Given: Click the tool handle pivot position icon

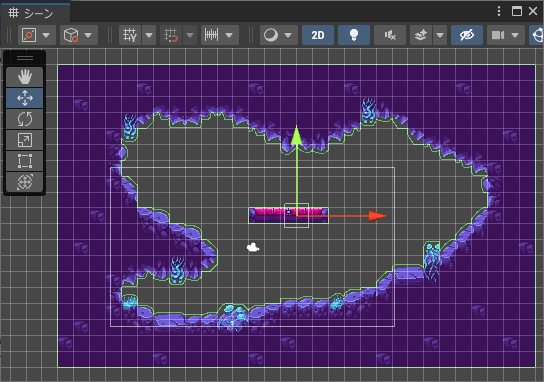Looking at the screenshot, I should (x=29, y=35).
